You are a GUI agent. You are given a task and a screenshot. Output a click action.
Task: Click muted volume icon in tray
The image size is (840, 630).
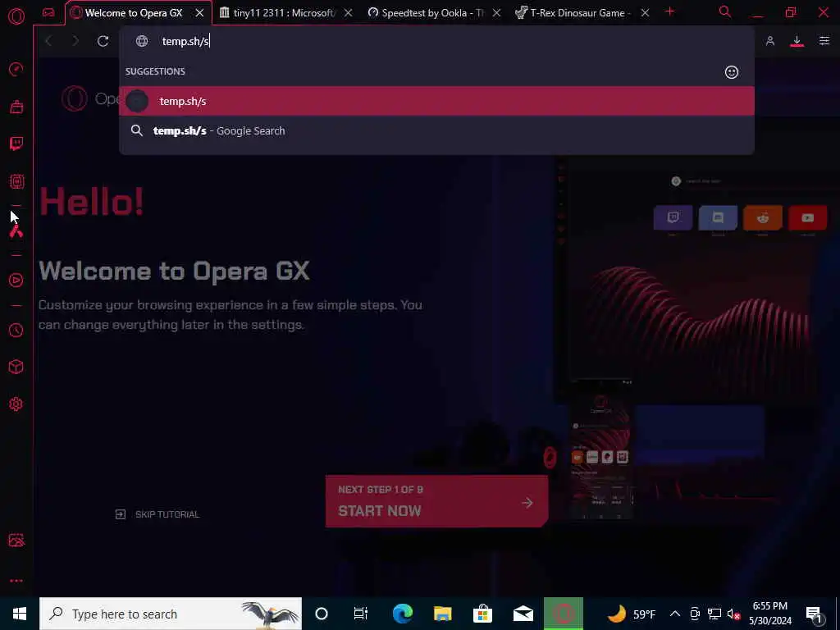733,614
